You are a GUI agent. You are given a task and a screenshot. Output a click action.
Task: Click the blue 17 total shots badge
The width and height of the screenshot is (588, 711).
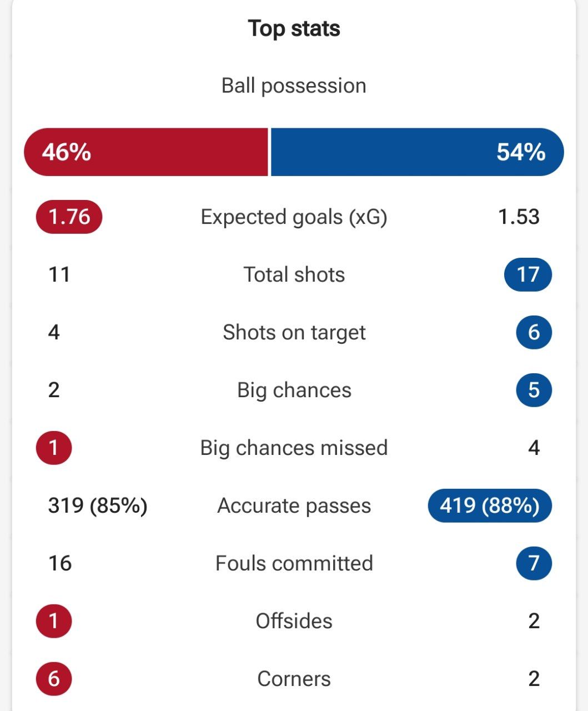pyautogui.click(x=528, y=274)
